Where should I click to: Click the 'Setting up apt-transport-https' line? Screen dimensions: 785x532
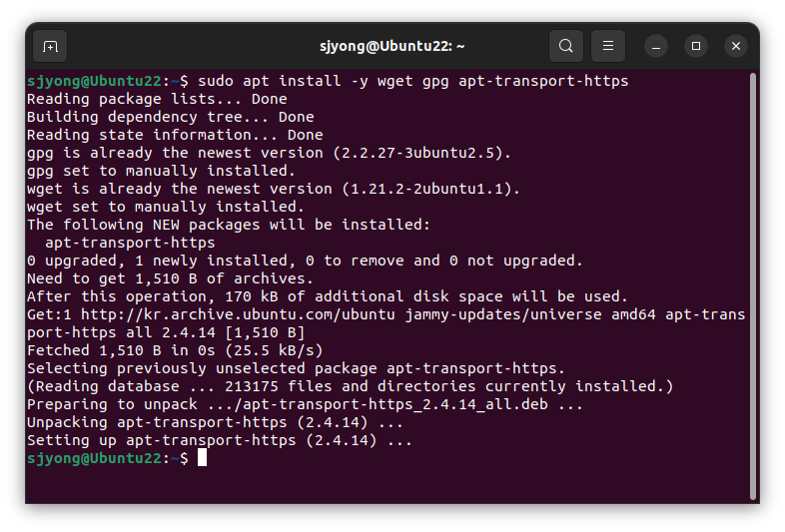pos(220,440)
